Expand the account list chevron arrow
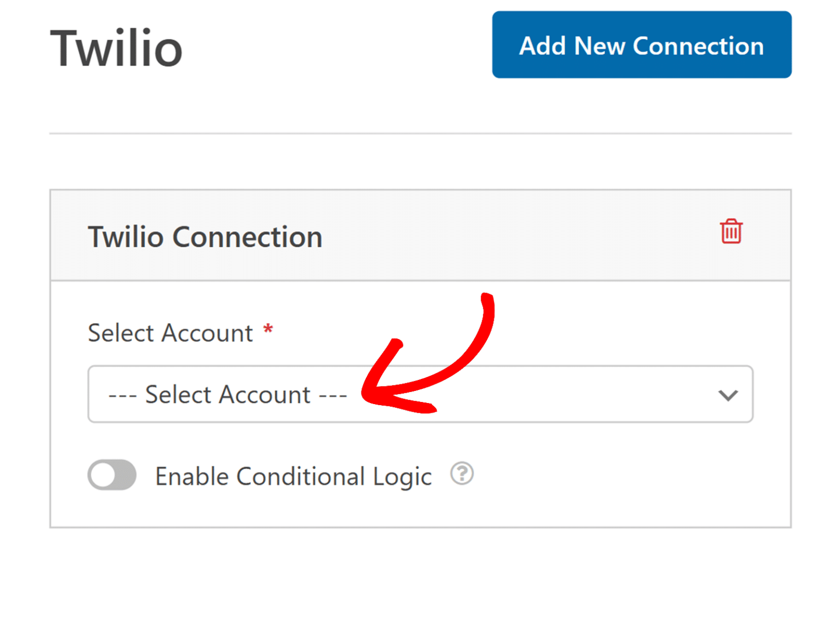840x625 pixels. pyautogui.click(x=728, y=395)
